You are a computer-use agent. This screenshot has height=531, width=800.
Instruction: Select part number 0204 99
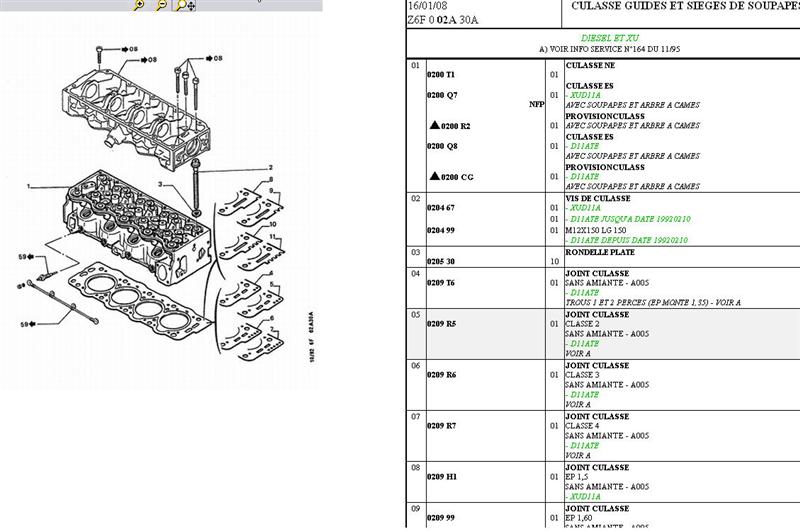point(441,230)
